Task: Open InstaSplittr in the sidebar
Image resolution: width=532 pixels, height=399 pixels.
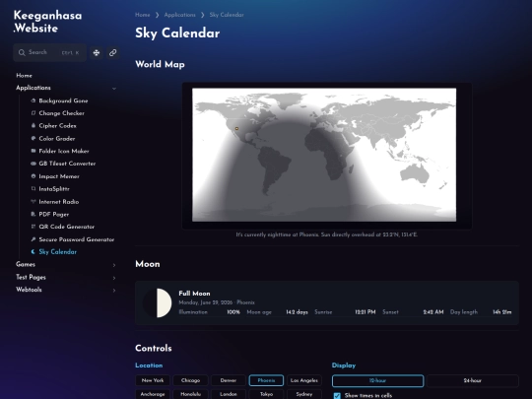Action: click(54, 188)
